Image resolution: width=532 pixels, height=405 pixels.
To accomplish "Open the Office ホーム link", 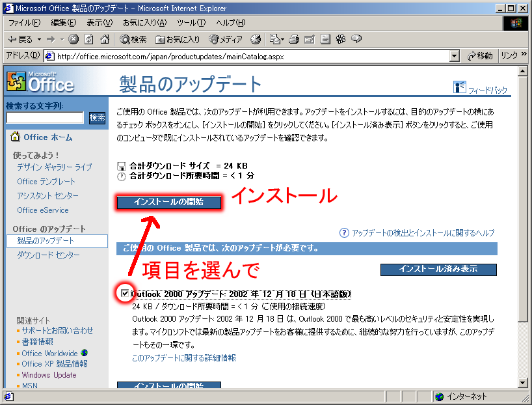I will 48,137.
